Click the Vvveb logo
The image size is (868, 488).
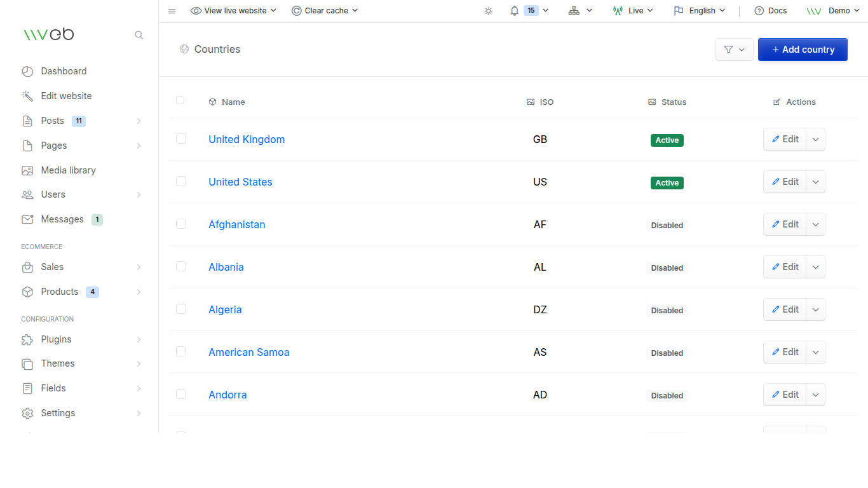pyautogui.click(x=48, y=34)
